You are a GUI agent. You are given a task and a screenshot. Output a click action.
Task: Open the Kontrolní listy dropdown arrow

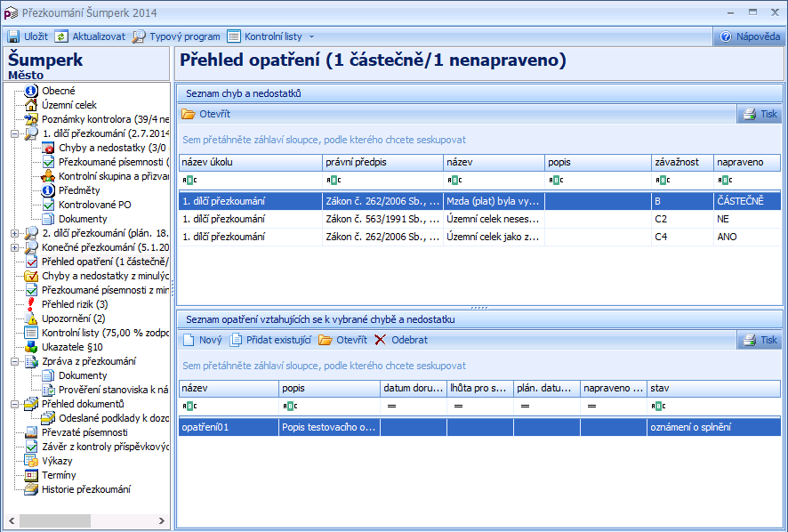pyautogui.click(x=311, y=36)
